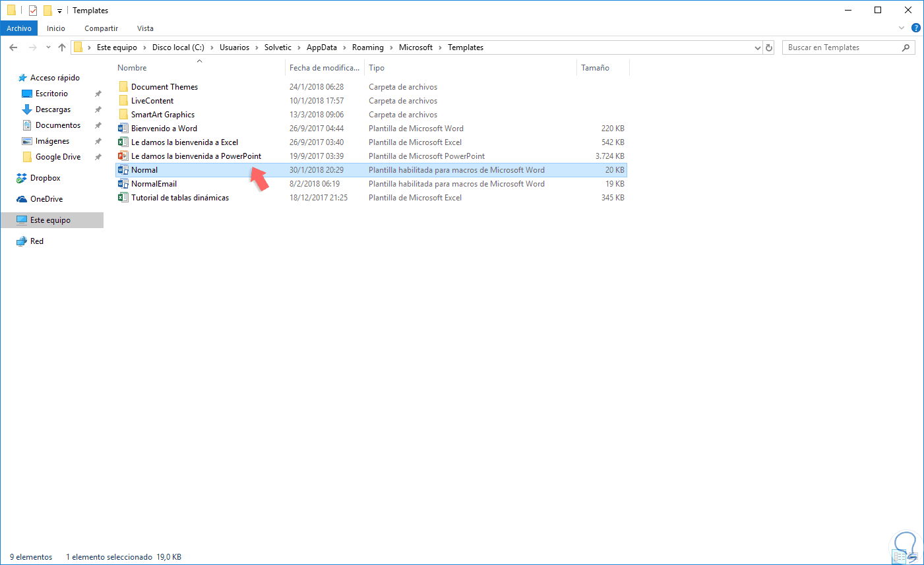Select the SmartArt Graphics folder icon

pos(123,115)
